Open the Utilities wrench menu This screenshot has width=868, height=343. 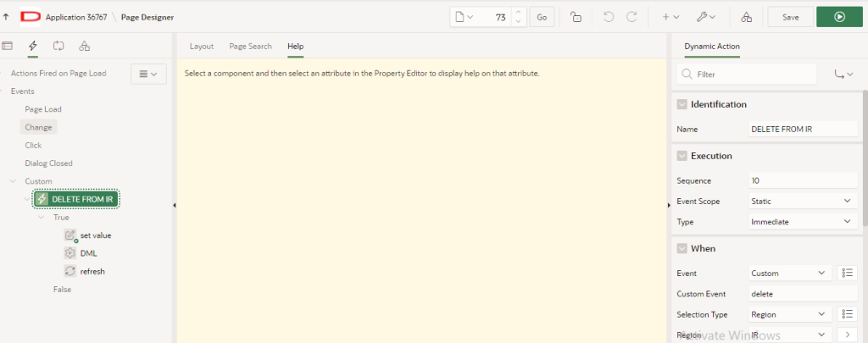707,16
